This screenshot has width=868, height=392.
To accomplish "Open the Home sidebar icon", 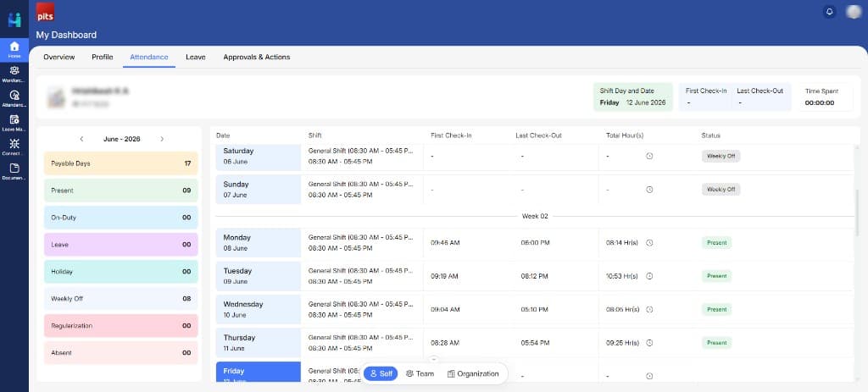I will click(x=14, y=50).
